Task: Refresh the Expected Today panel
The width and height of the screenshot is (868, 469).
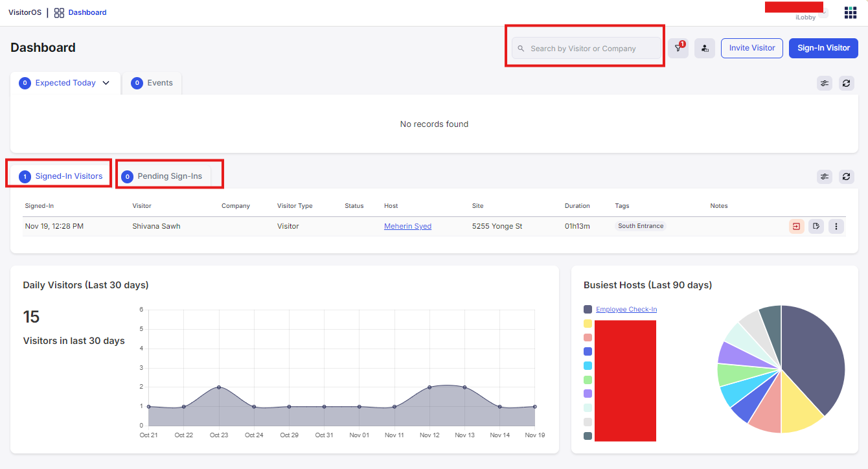Action: tap(846, 83)
